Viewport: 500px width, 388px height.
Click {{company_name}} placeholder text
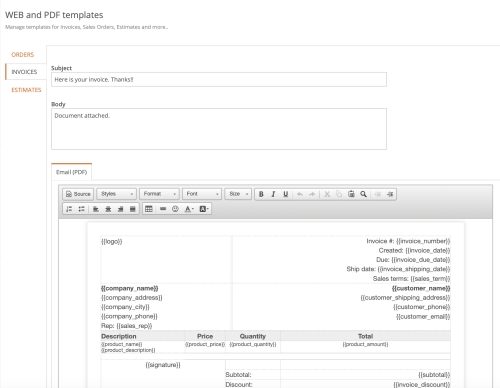click(x=130, y=288)
